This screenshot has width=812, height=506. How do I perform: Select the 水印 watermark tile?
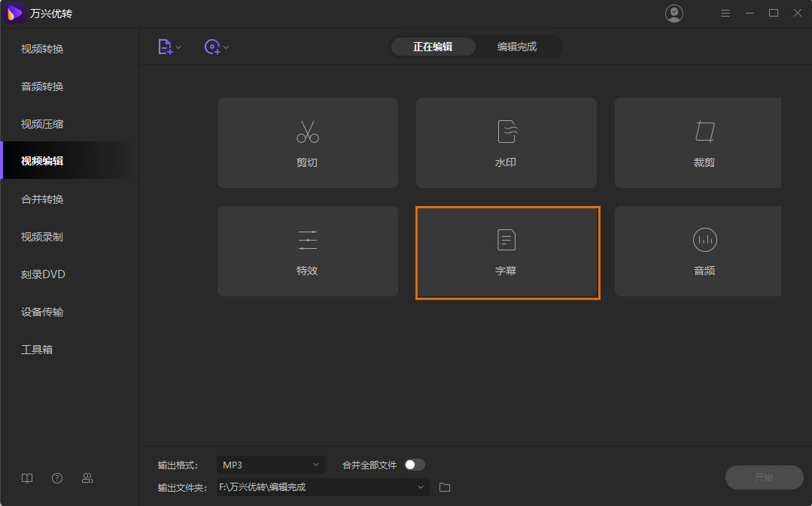click(x=506, y=143)
